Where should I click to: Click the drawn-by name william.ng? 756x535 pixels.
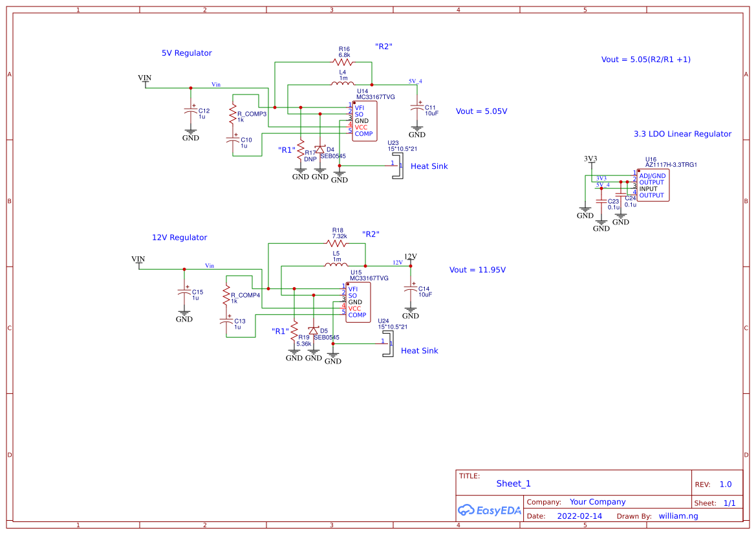(678, 516)
